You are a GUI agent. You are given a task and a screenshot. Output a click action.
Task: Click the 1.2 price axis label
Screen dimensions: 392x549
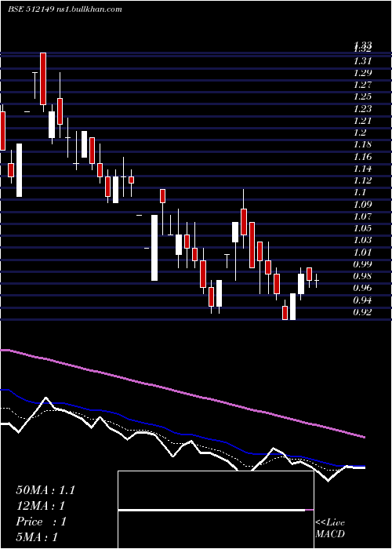point(360,133)
